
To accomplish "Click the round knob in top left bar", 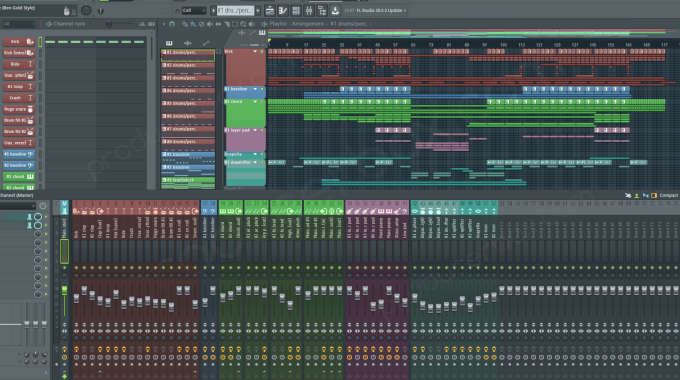I will [x=86, y=10].
